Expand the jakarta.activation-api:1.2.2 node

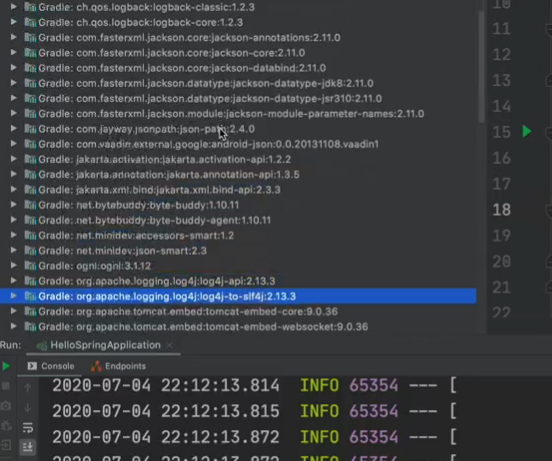(x=13, y=159)
